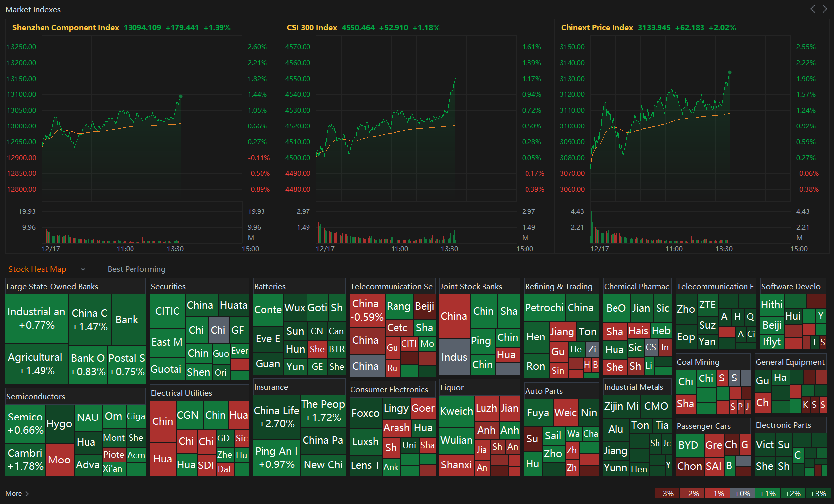Image resolution: width=834 pixels, height=504 pixels.
Task: Open the Semiconductors sector header
Action: point(76,396)
